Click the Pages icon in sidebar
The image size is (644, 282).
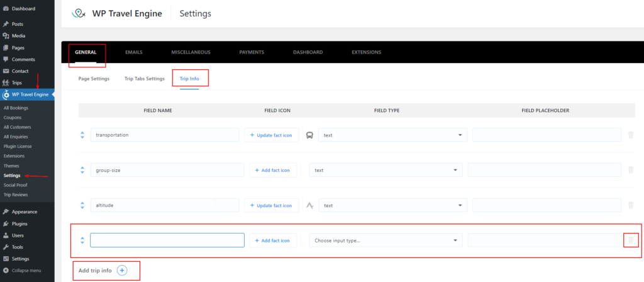[6, 48]
